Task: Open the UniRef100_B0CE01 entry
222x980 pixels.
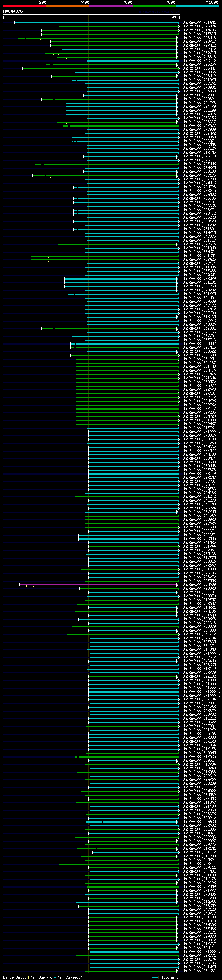Action: [199, 84]
